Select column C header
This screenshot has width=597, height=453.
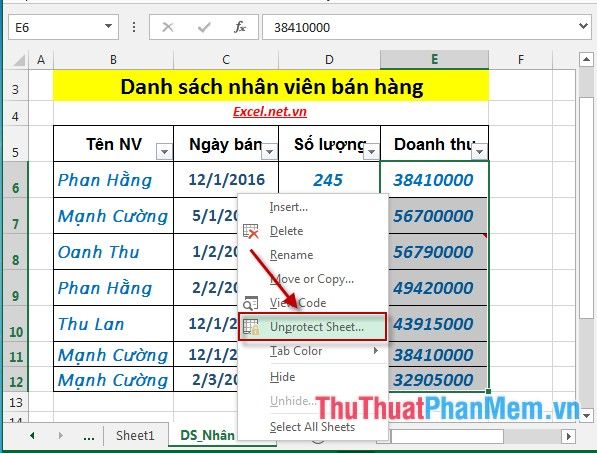coord(226,60)
